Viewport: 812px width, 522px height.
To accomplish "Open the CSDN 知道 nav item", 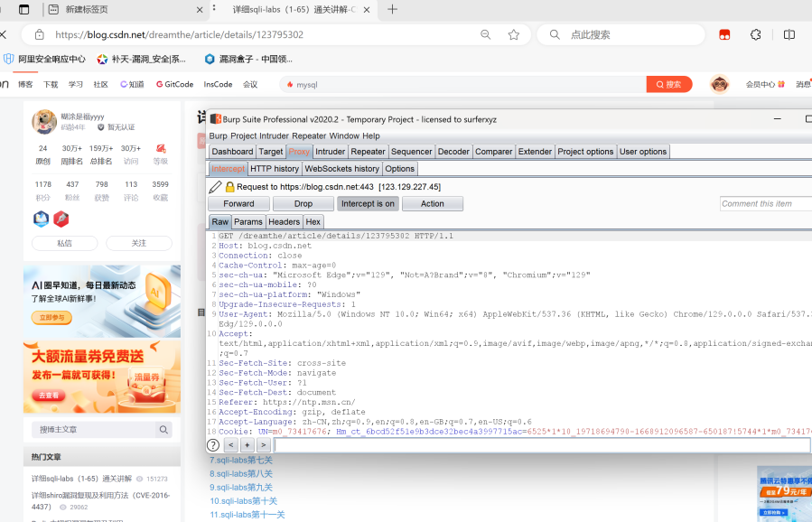I will (132, 84).
